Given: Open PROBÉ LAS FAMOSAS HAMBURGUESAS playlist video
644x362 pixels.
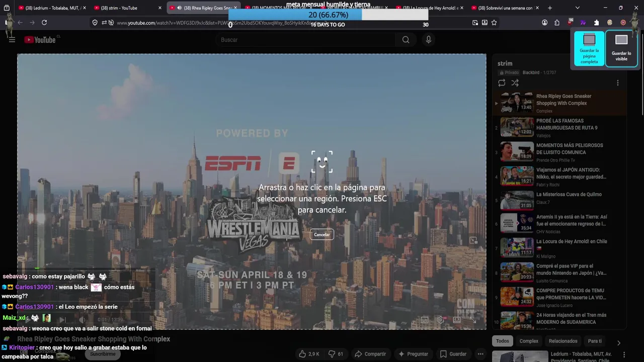Looking at the screenshot, I should point(559,128).
